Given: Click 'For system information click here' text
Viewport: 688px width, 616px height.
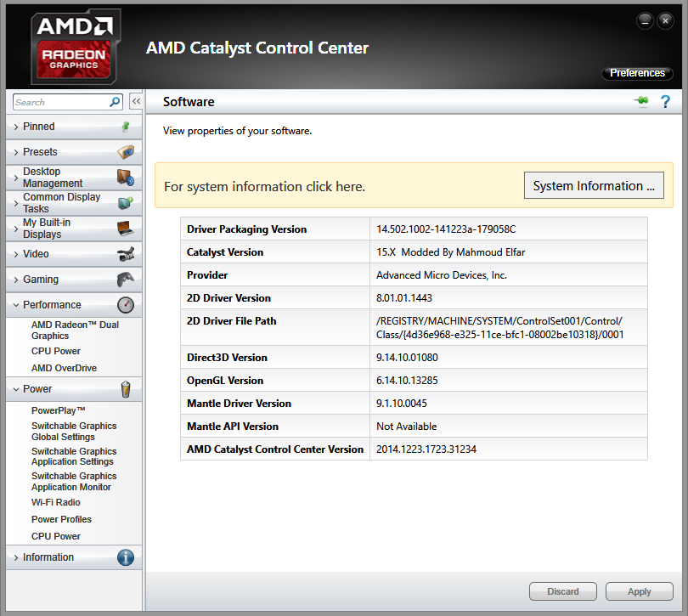Looking at the screenshot, I should pyautogui.click(x=264, y=187).
